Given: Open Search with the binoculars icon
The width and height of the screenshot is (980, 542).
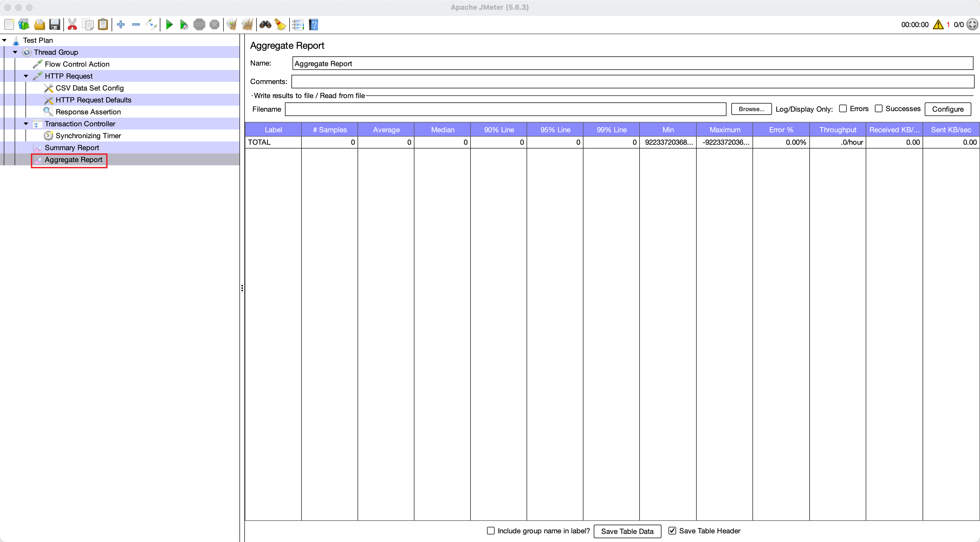Looking at the screenshot, I should point(265,25).
